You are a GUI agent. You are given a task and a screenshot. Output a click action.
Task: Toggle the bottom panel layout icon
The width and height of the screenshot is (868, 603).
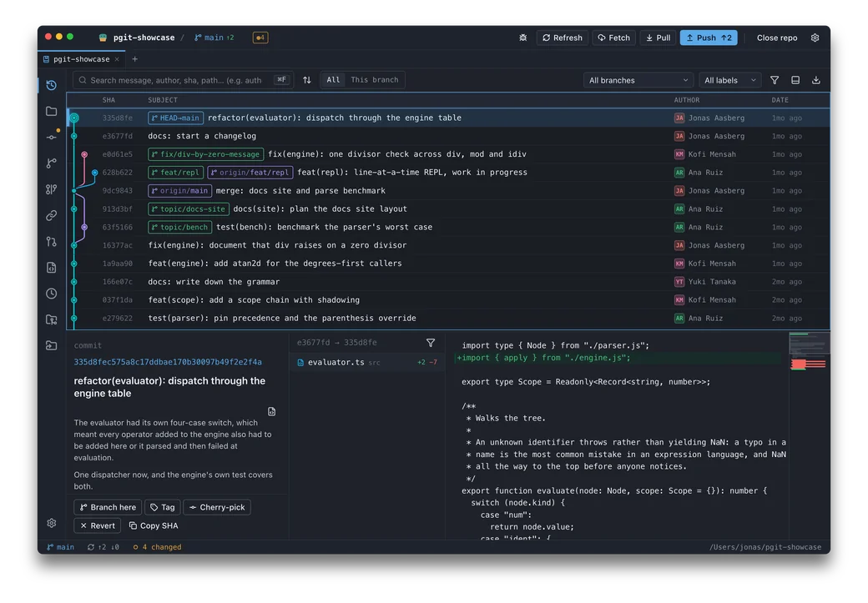click(795, 80)
